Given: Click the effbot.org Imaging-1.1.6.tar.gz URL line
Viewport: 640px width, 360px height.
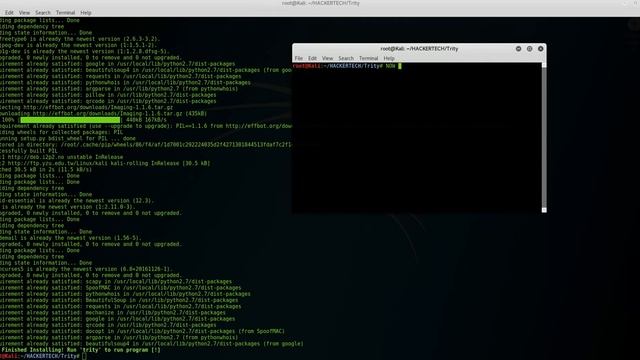Looking at the screenshot, I should point(87,107).
